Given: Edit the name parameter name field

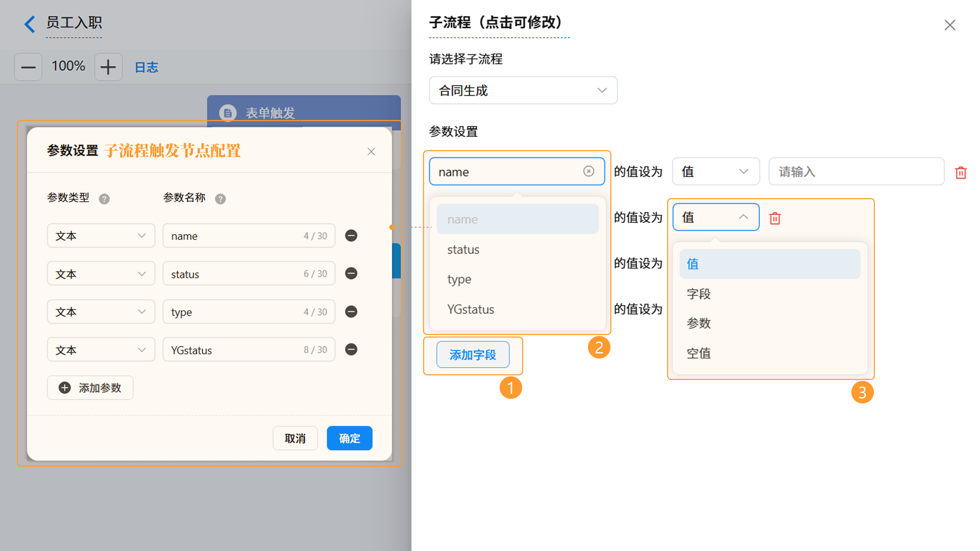Looking at the screenshot, I should [x=249, y=236].
